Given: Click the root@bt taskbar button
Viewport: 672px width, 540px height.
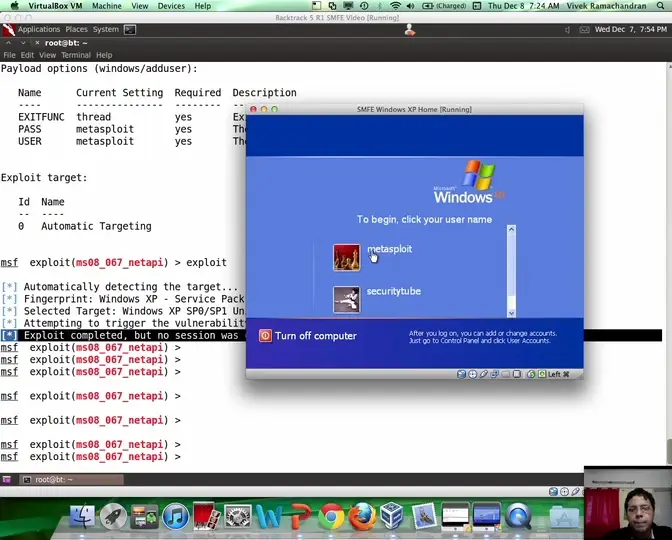Looking at the screenshot, I should (x=72, y=480).
